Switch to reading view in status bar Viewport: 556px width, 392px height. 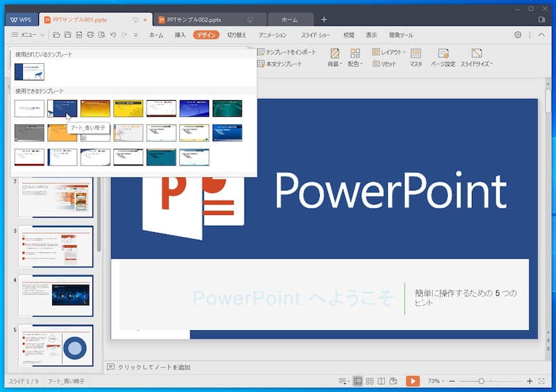(382, 381)
